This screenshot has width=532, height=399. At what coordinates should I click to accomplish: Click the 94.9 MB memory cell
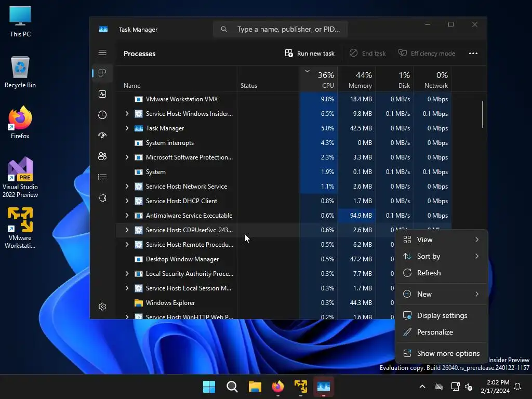[x=356, y=216]
